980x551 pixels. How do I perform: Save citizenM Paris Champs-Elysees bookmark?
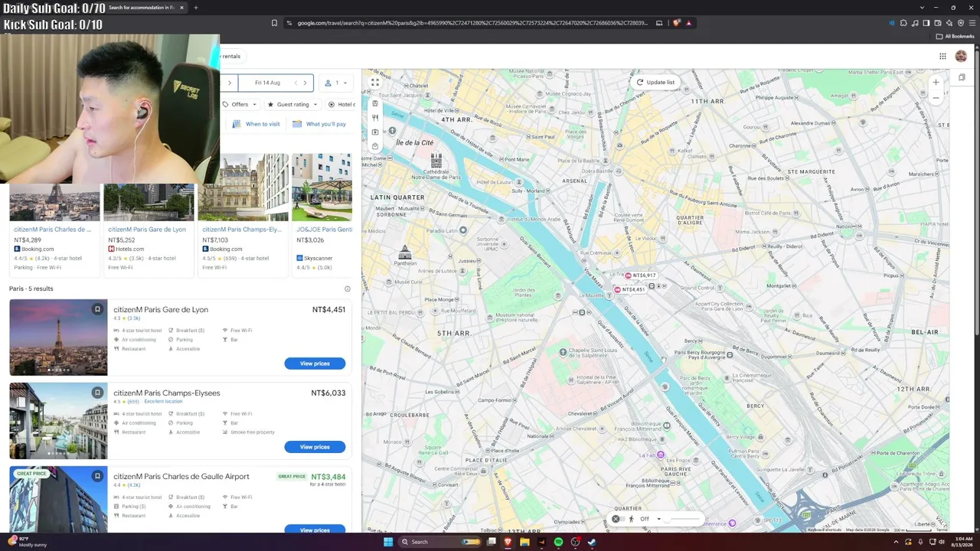tap(97, 393)
